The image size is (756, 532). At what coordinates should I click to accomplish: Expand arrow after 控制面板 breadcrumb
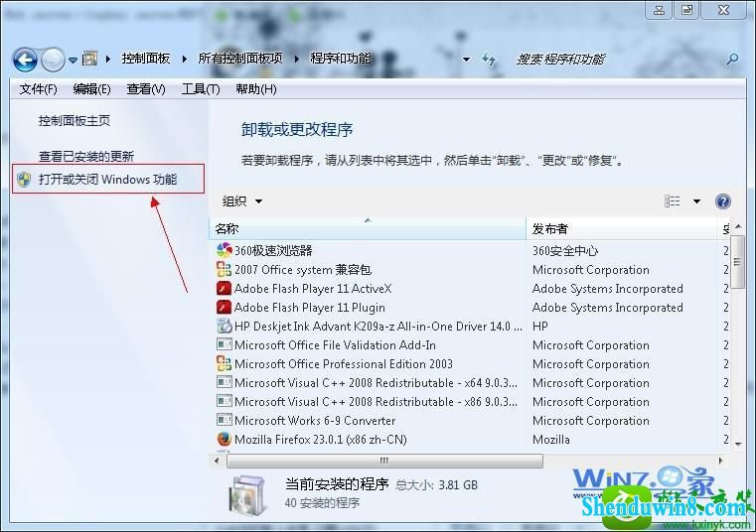[x=185, y=59]
